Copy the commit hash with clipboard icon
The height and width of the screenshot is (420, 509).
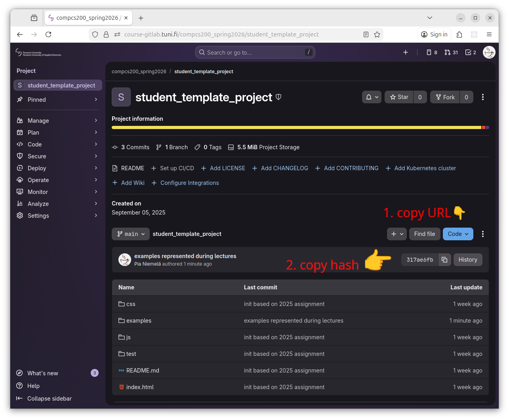click(444, 260)
